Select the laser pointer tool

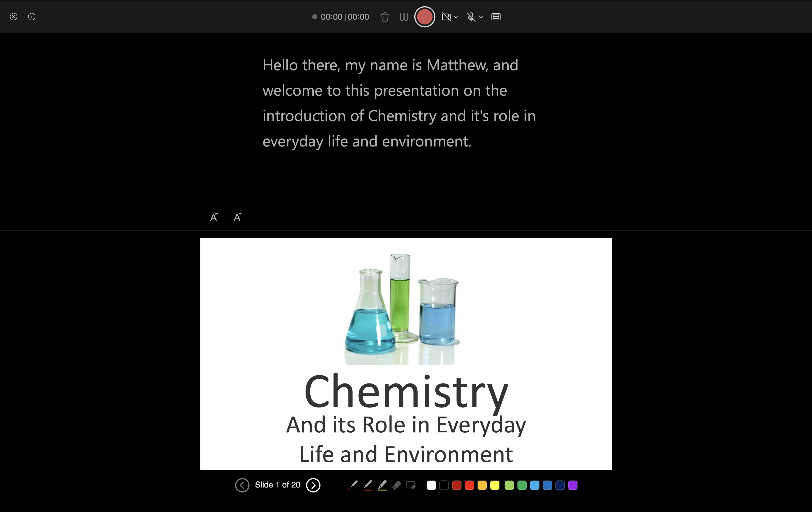click(x=353, y=485)
